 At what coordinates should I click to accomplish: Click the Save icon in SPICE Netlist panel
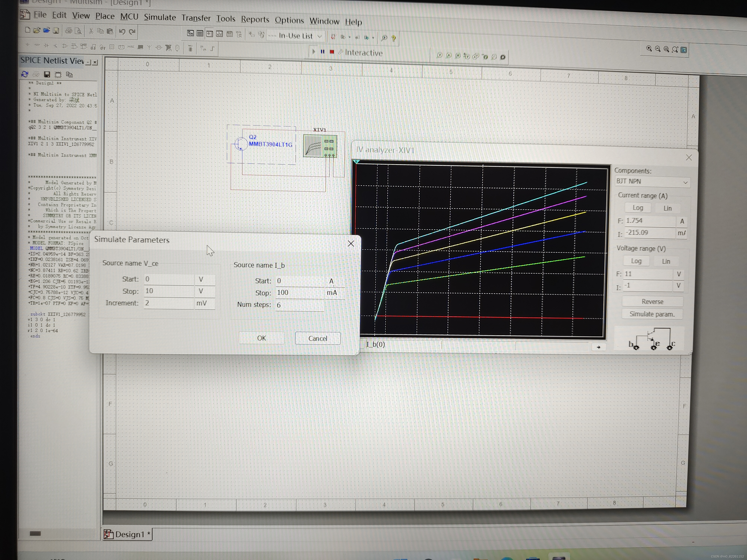pos(47,74)
